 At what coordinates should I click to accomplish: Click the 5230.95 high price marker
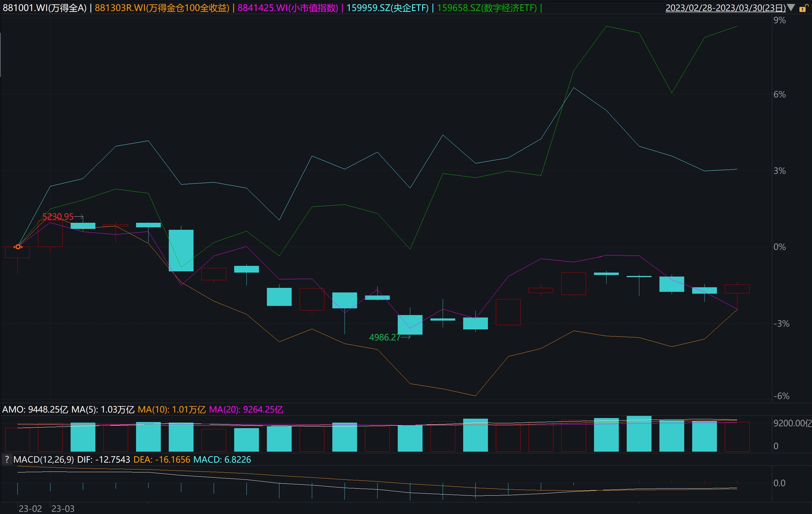pos(58,217)
